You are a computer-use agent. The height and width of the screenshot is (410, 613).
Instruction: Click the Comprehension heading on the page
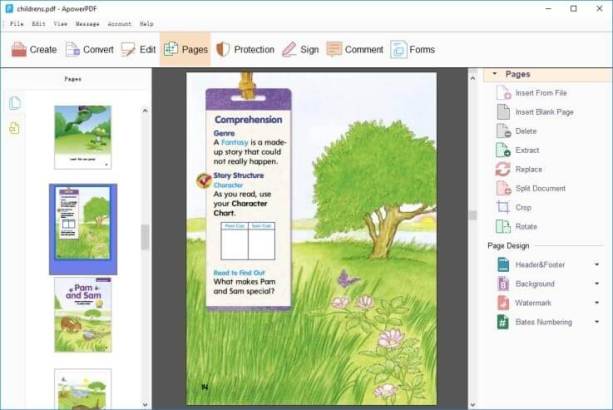click(248, 120)
